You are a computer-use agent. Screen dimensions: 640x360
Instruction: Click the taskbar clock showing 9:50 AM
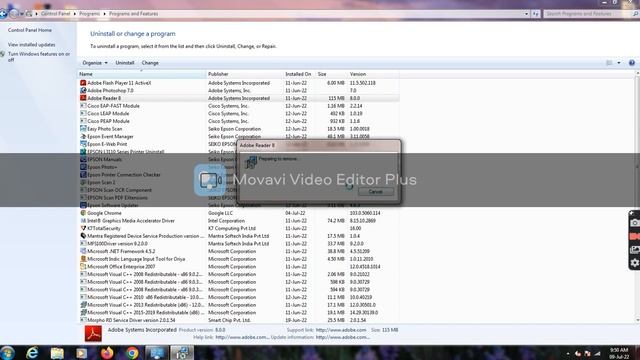[x=619, y=353]
